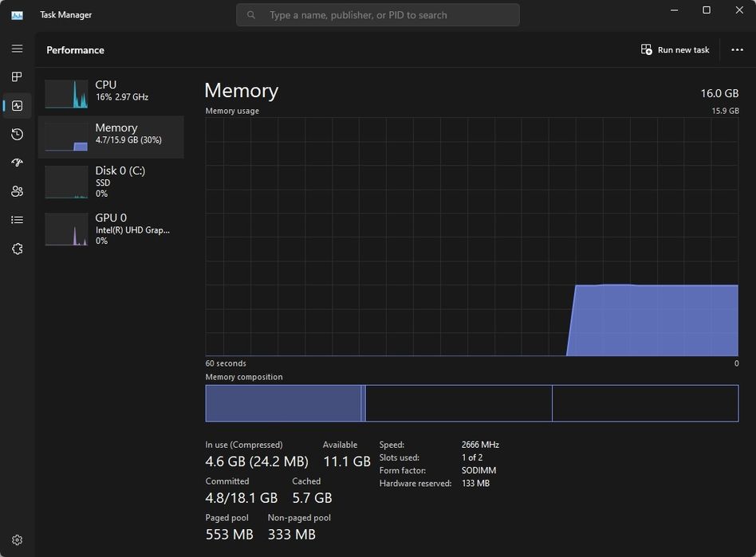Open the Users page icon
The width and height of the screenshot is (756, 557).
tap(17, 191)
